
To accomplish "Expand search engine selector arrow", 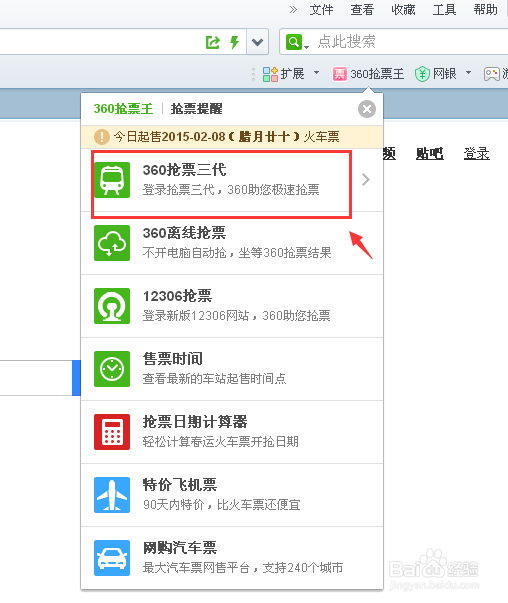I will [x=306, y=47].
